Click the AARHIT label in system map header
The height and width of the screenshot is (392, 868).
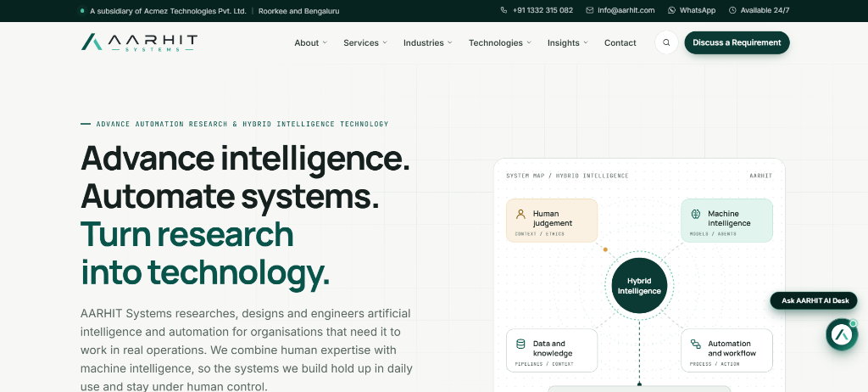pyautogui.click(x=761, y=176)
